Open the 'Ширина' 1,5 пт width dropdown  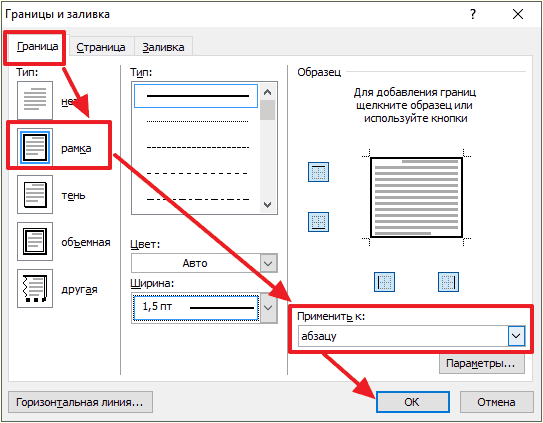(x=268, y=308)
